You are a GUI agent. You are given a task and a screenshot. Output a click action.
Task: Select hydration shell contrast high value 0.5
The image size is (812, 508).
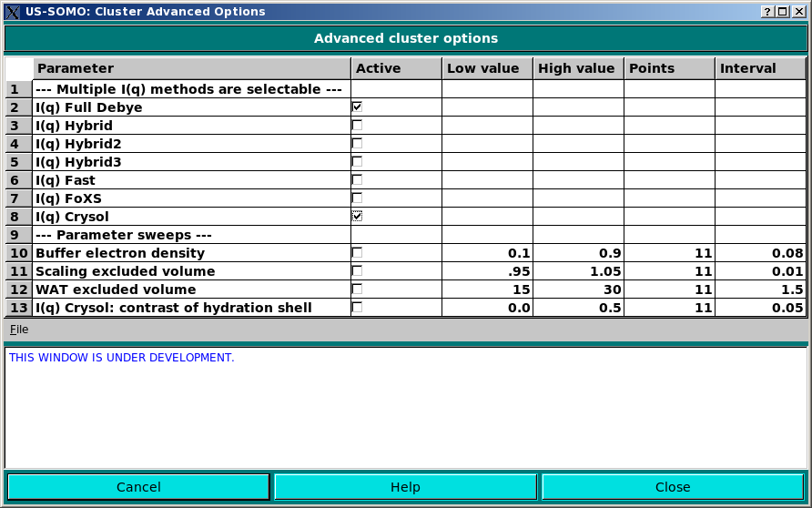pos(578,307)
